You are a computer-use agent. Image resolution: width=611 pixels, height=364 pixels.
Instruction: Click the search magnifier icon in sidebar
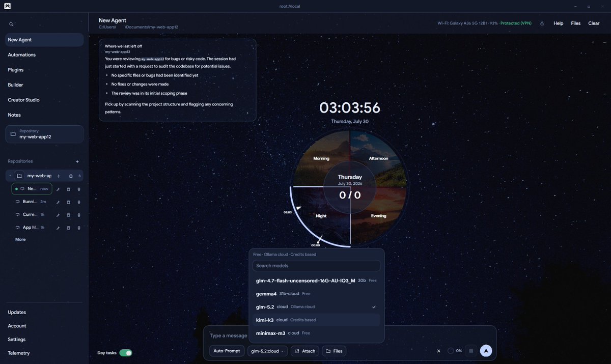[x=11, y=24]
